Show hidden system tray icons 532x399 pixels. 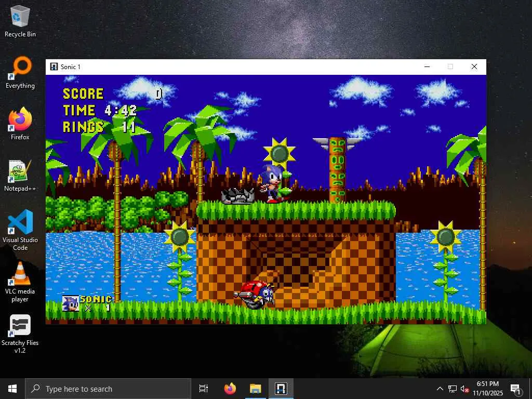(440, 389)
